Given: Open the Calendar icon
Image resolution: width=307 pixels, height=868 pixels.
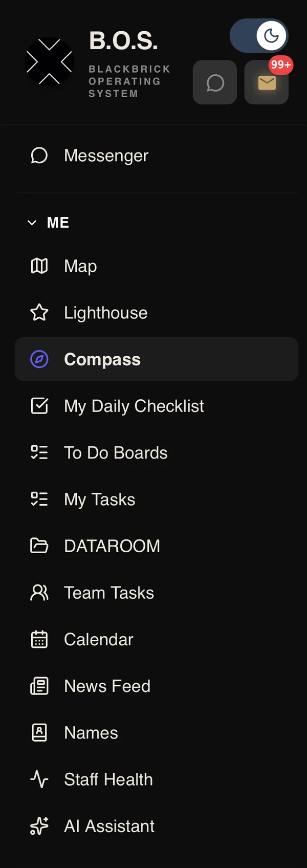Looking at the screenshot, I should [x=39, y=639].
